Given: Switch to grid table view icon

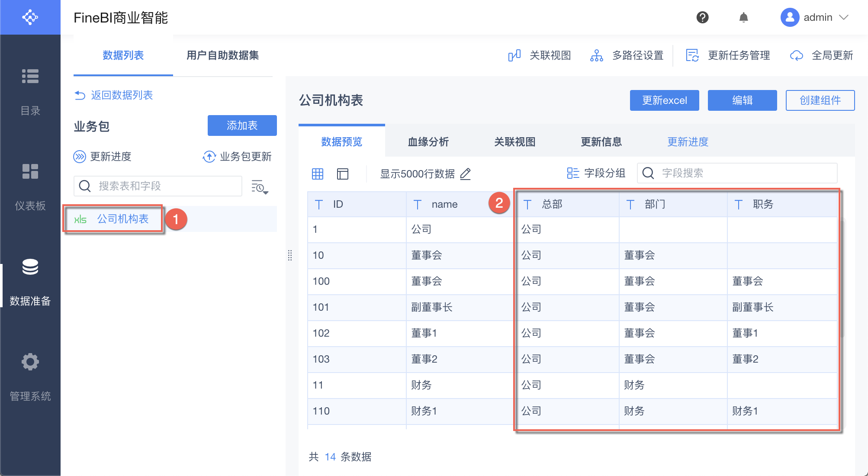Looking at the screenshot, I should (318, 174).
